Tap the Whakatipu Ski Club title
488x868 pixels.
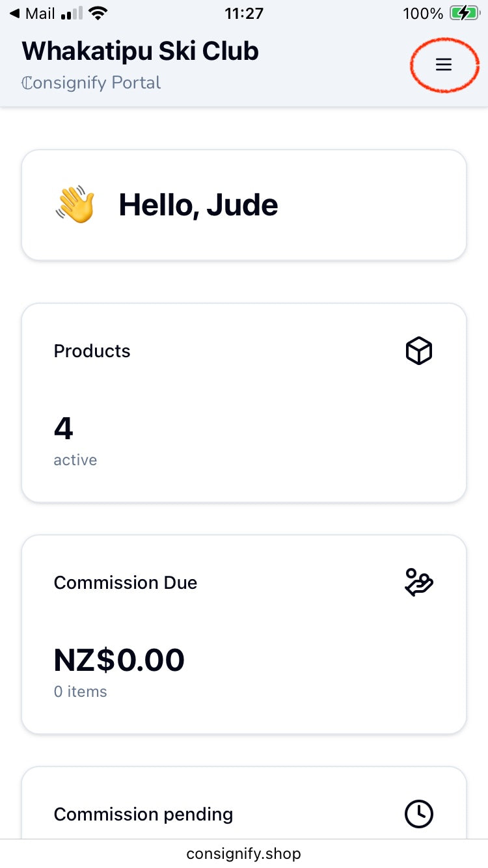pyautogui.click(x=141, y=51)
